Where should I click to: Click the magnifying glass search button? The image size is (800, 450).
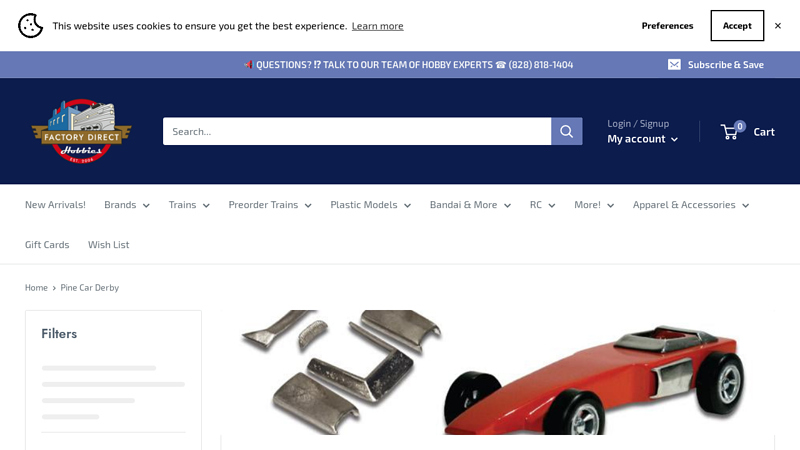pos(566,131)
